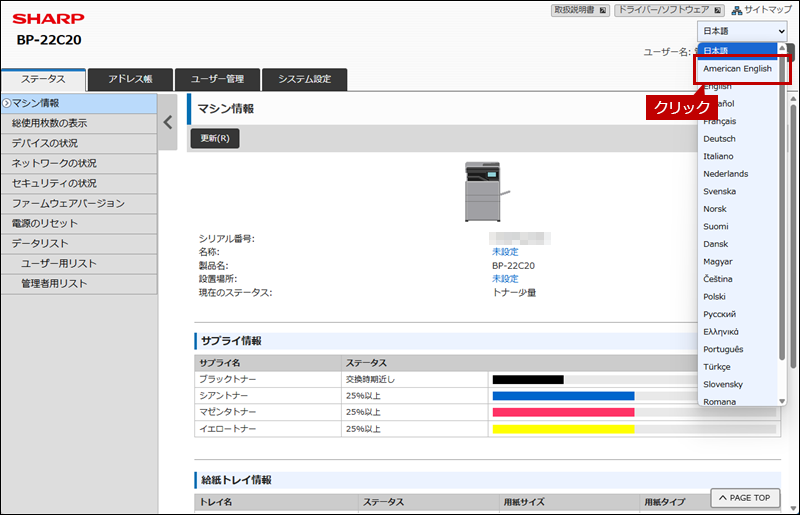The height and width of the screenshot is (515, 800).
Task: Click language list scroll-down arrow
Action: (782, 401)
